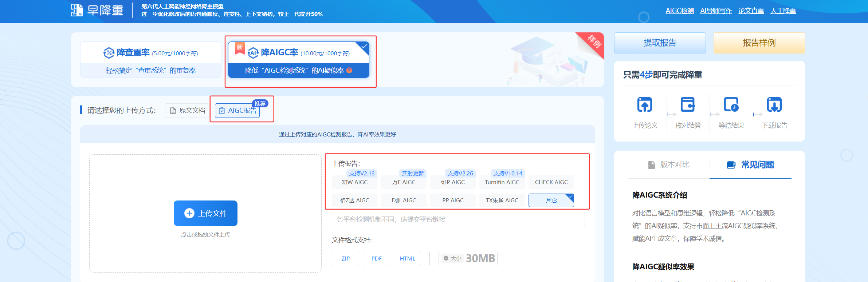The width and height of the screenshot is (868, 282).
Task: Click the 支持V2.13 tag
Action: 362,174
